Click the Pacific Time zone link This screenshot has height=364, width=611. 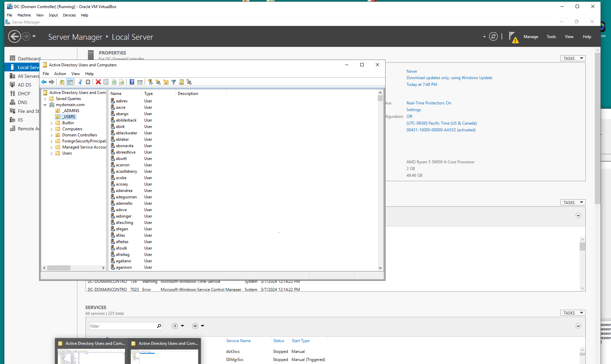pos(441,123)
